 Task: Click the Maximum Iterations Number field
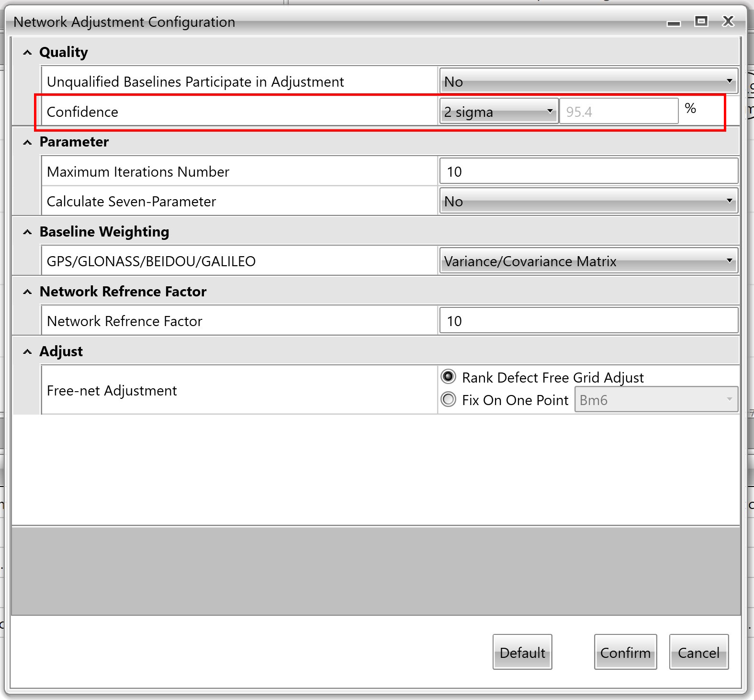(588, 171)
